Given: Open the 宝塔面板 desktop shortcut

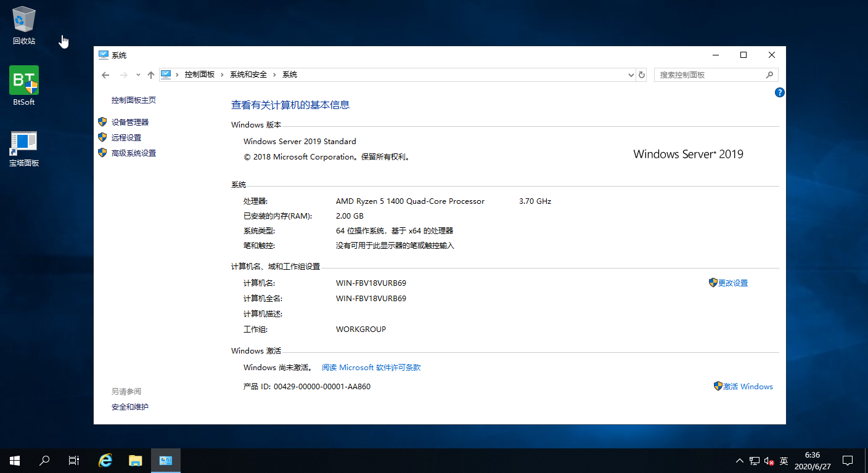Looking at the screenshot, I should pyautogui.click(x=24, y=148).
